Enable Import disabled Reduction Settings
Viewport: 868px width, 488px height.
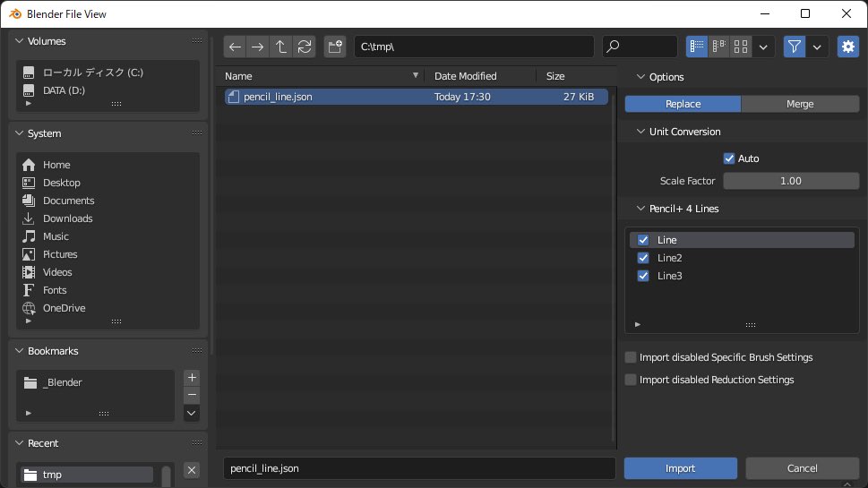631,380
